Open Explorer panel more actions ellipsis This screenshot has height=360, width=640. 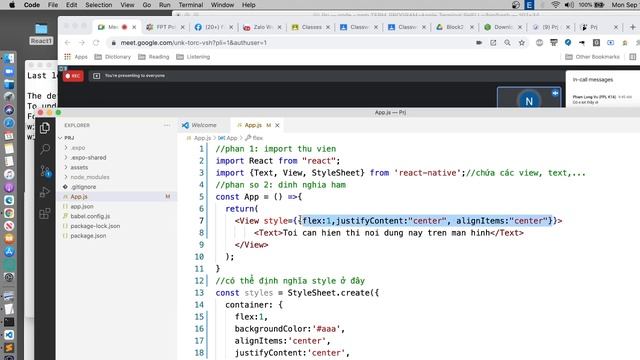pos(167,125)
